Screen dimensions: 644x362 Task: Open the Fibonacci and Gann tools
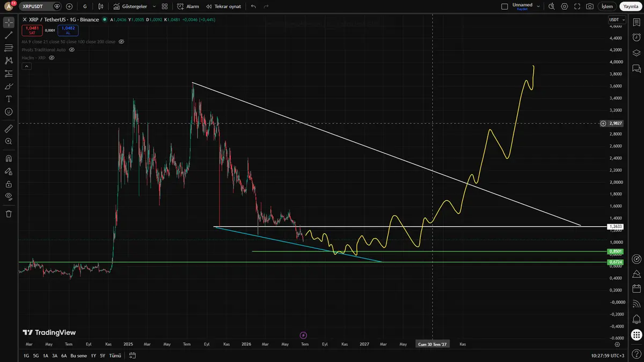[9, 48]
